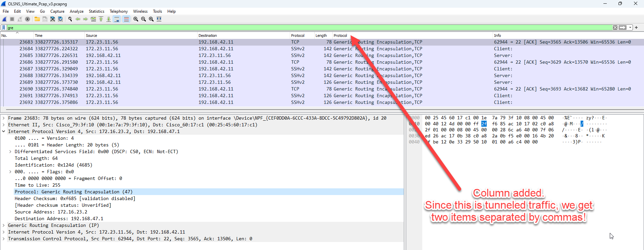
Task: Jump to last packet with down-arrow icon
Action: [x=109, y=19]
